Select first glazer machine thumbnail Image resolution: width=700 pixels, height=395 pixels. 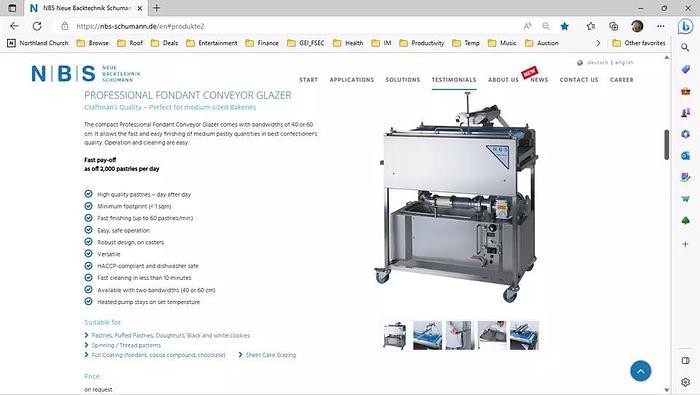tap(395, 335)
